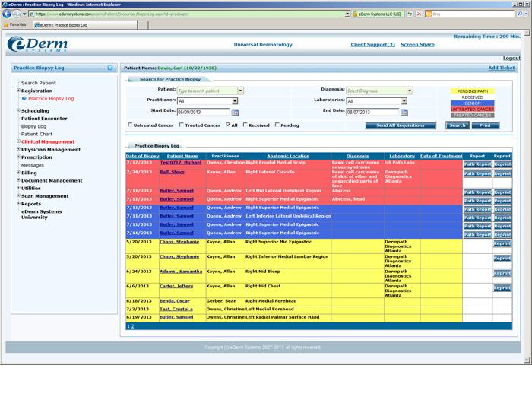Open the Favorites star icon
The width and height of the screenshot is (532, 416).
tap(6, 24)
